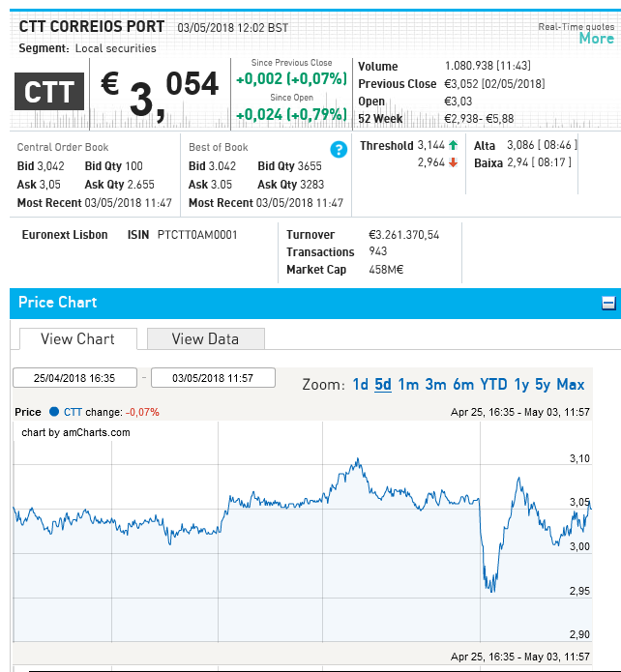Click the blue help question mark icon
Image resolution: width=621 pixels, height=672 pixels.
(339, 149)
